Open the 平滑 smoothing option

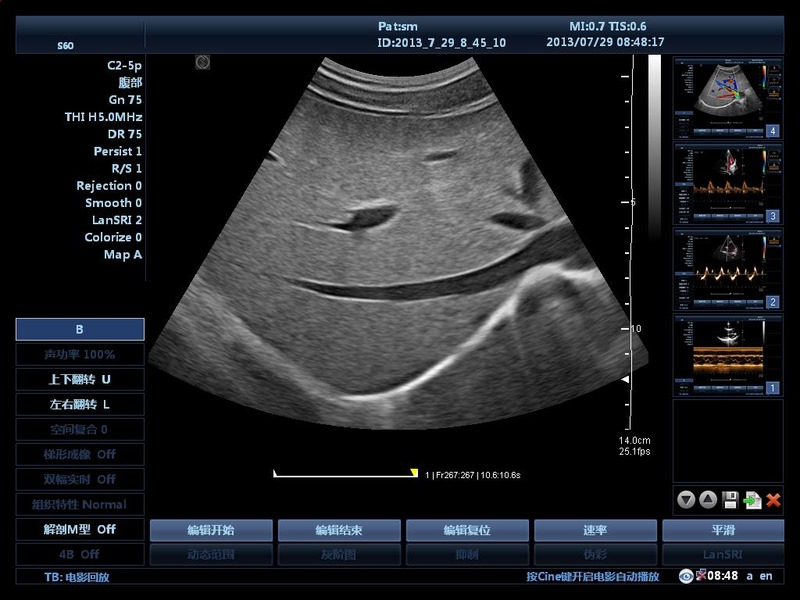coord(723,530)
